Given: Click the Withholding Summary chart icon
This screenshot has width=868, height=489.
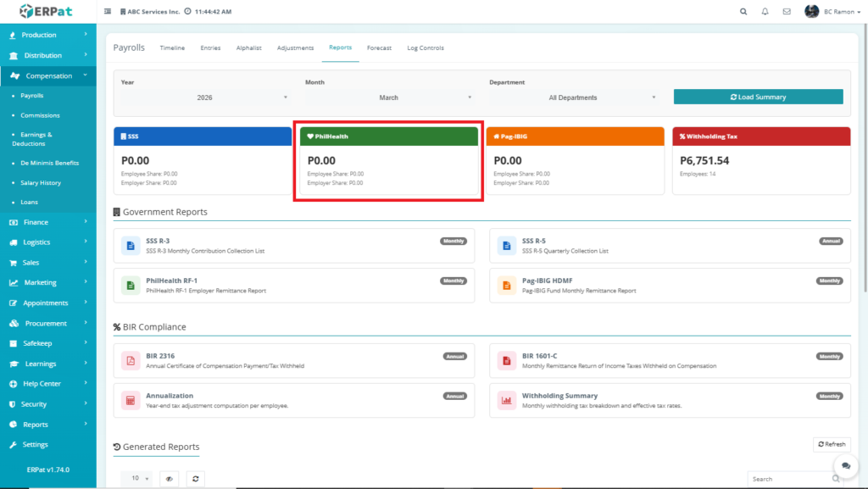Looking at the screenshot, I should coord(506,400).
